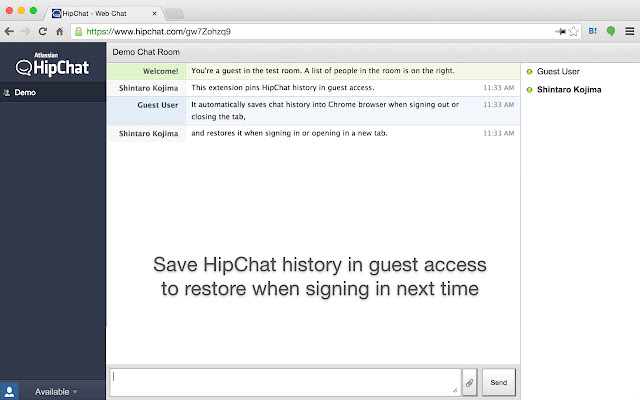Click the green status dot beside Guest User

pos(529,72)
